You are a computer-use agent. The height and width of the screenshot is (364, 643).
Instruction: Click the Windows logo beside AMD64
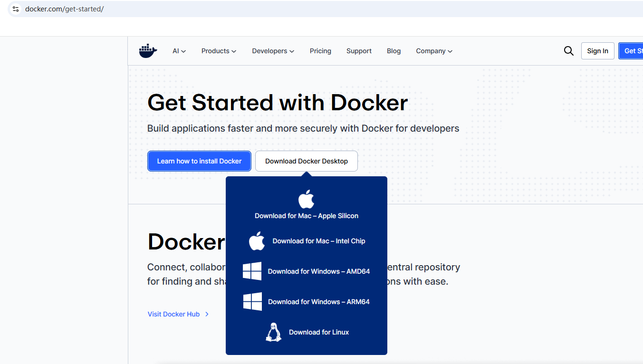(252, 271)
